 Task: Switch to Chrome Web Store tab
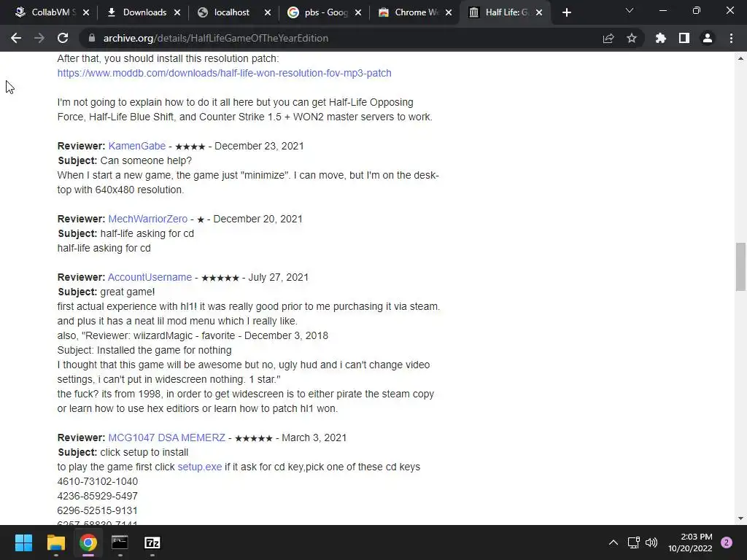415,12
